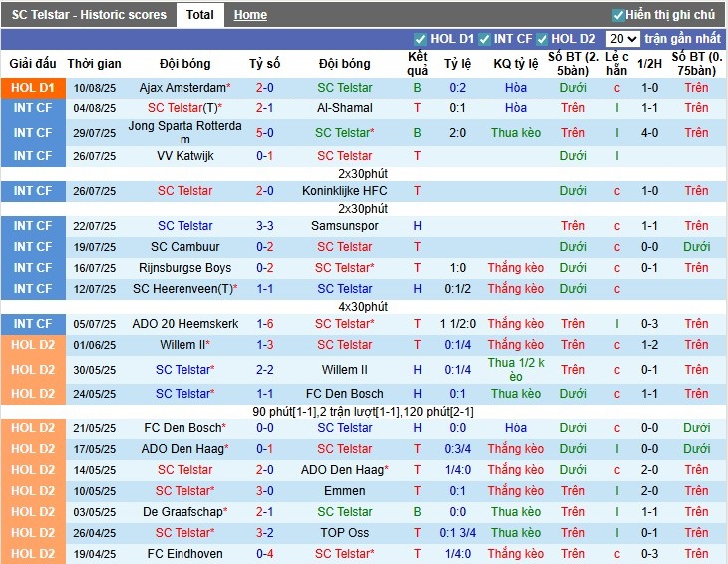This screenshot has height=564, width=728.
Task: Click the Al-Shamal team name
Action: (x=344, y=108)
